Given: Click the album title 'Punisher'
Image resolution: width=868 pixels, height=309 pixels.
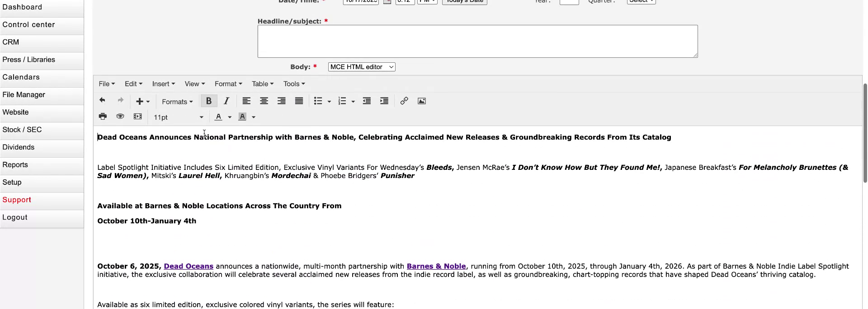Looking at the screenshot, I should [397, 176].
